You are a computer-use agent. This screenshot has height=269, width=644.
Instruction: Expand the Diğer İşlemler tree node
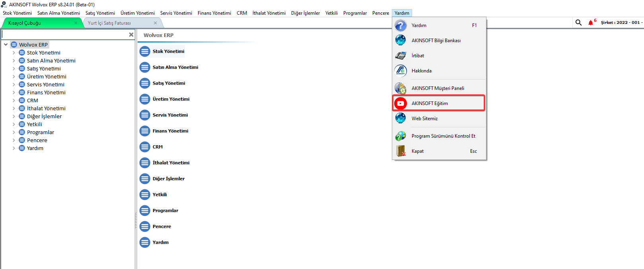click(x=14, y=116)
